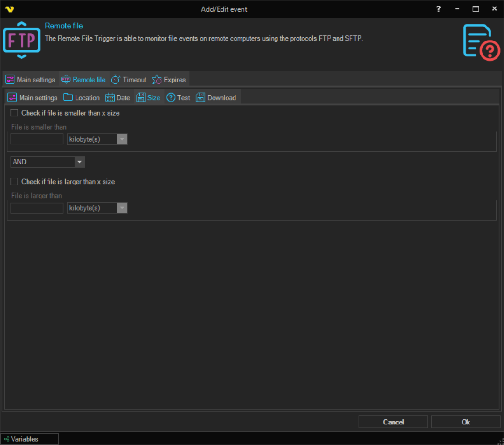This screenshot has height=445, width=504.
Task: Click the stopwatch icon on Timeout tab
Action: [116, 80]
